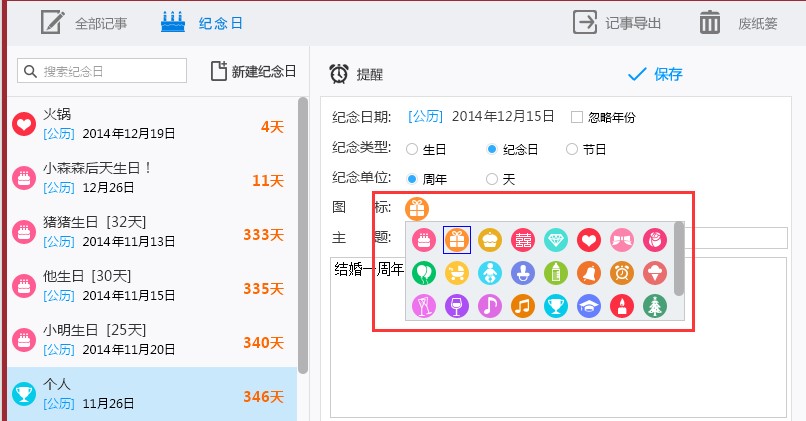The height and width of the screenshot is (421, 806).
Task: Change the date 2014年12月15日
Action: pos(503,117)
